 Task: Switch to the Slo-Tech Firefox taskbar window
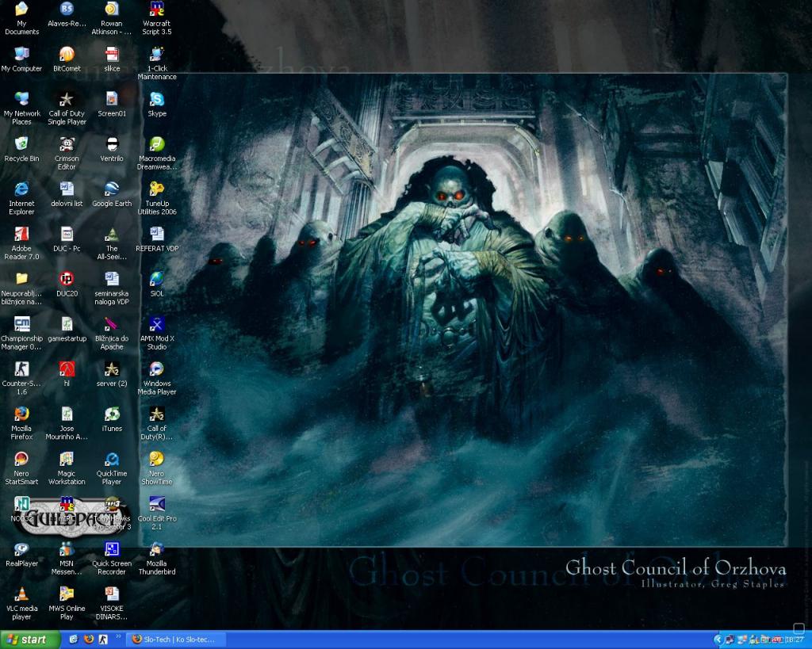coord(177,639)
